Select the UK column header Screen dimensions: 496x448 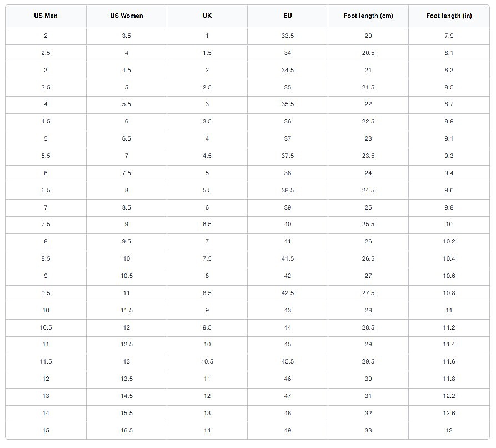coord(207,16)
